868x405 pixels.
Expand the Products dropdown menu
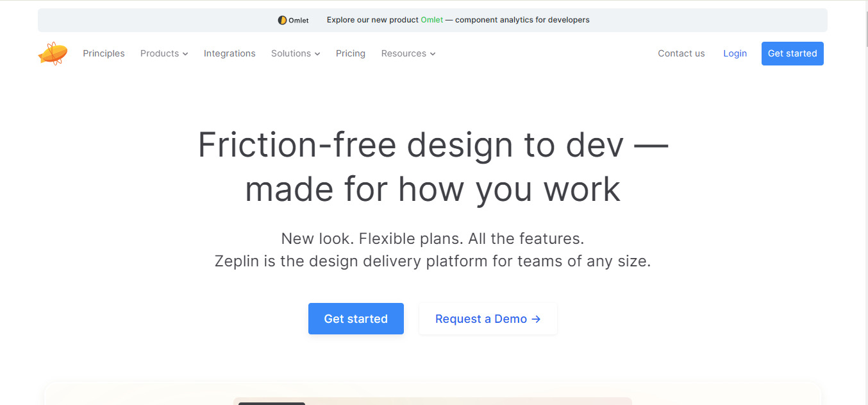click(x=164, y=53)
